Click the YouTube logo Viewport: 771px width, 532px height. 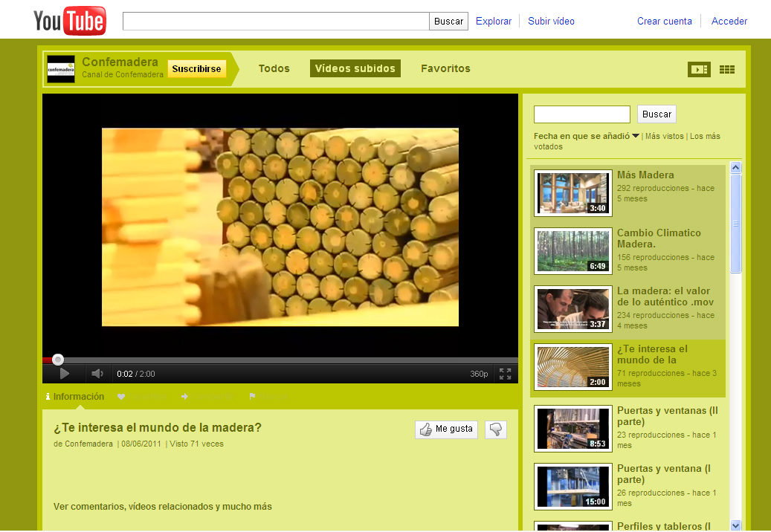70,21
